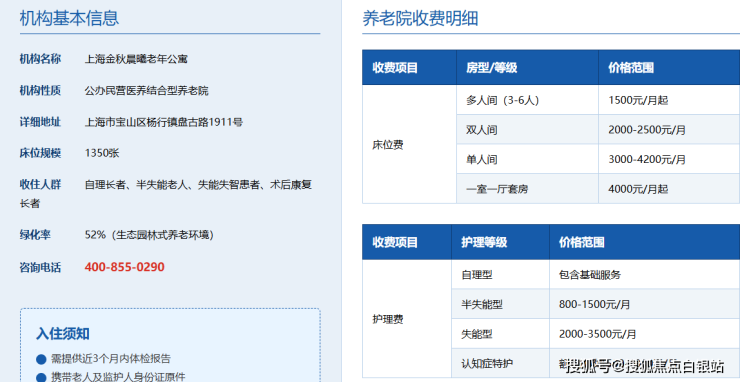Screen dimensions: 740x382
Task: Click 公办民营医养结合型养老院 text
Action: pos(147,91)
